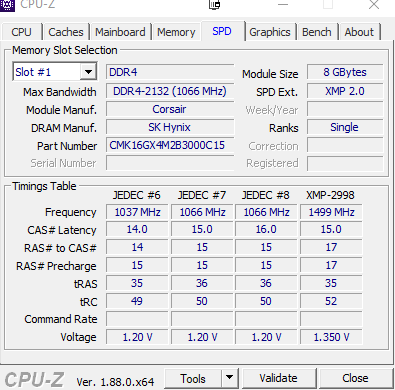Click the Close button at bottom

point(355,378)
